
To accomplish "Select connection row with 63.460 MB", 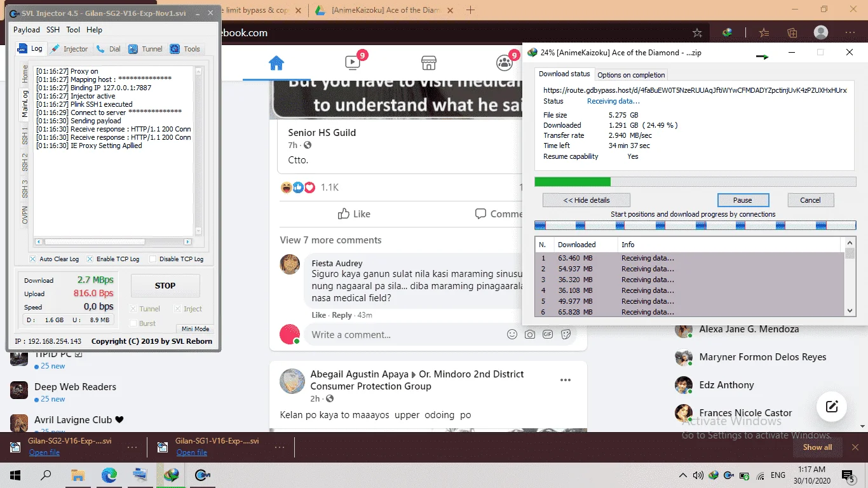I will (x=690, y=258).
